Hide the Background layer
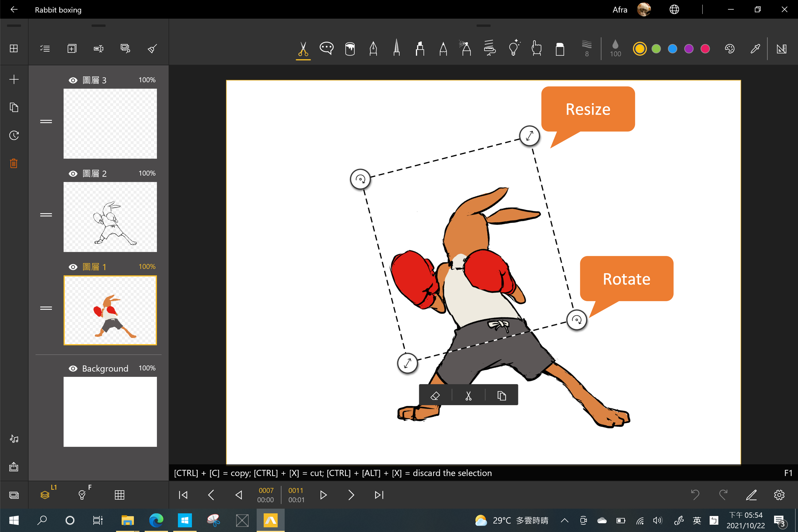The image size is (798, 532). 73,369
